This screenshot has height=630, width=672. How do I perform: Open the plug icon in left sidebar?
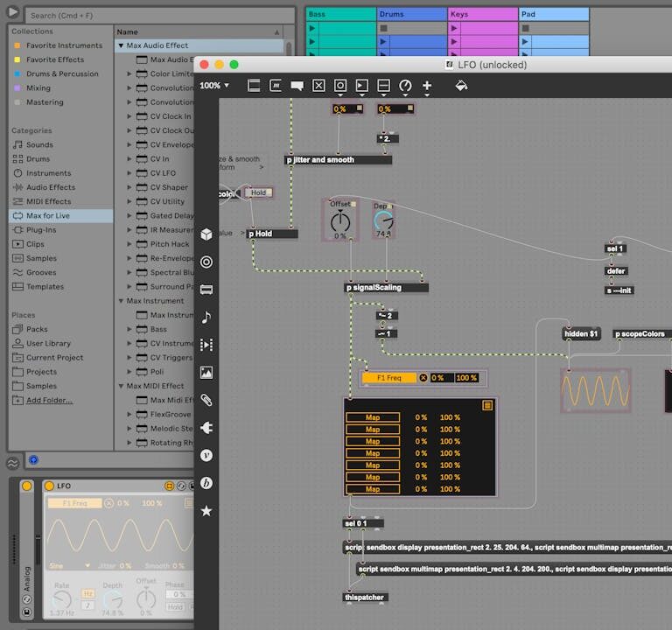(206, 428)
